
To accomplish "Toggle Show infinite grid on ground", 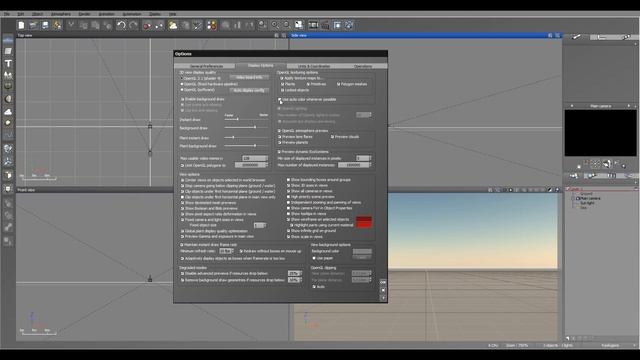I will (x=288, y=231).
